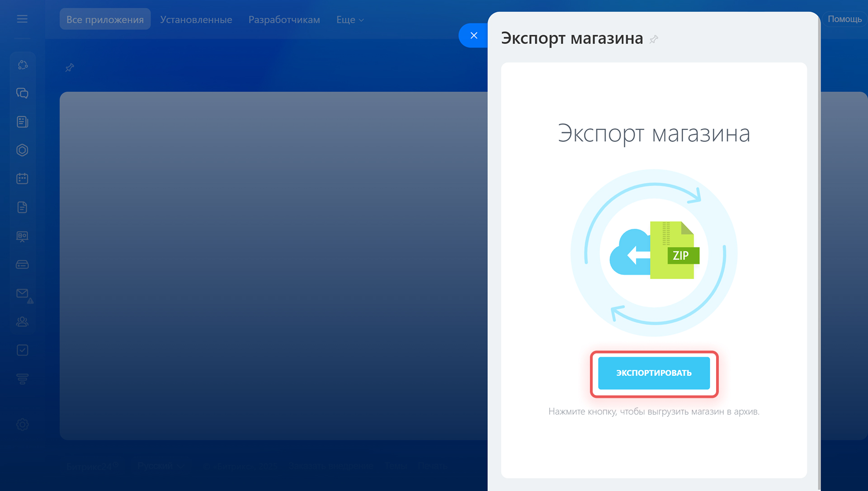This screenshot has height=491, width=868.
Task: Open the chat messenger sidebar icon
Action: pos(22,93)
